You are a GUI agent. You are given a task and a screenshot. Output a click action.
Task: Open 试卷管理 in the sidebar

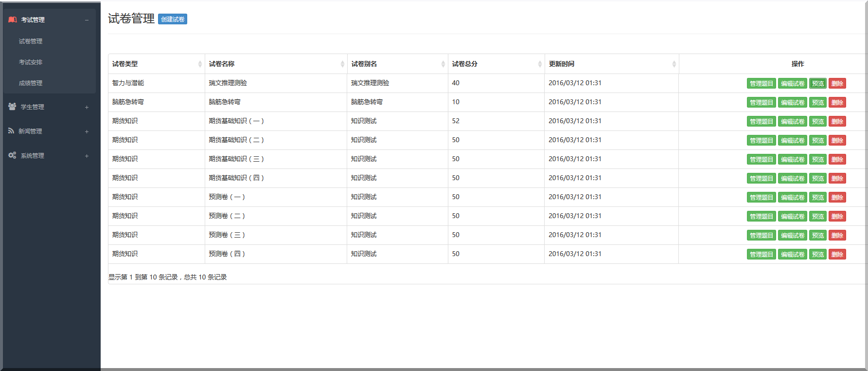(x=31, y=41)
